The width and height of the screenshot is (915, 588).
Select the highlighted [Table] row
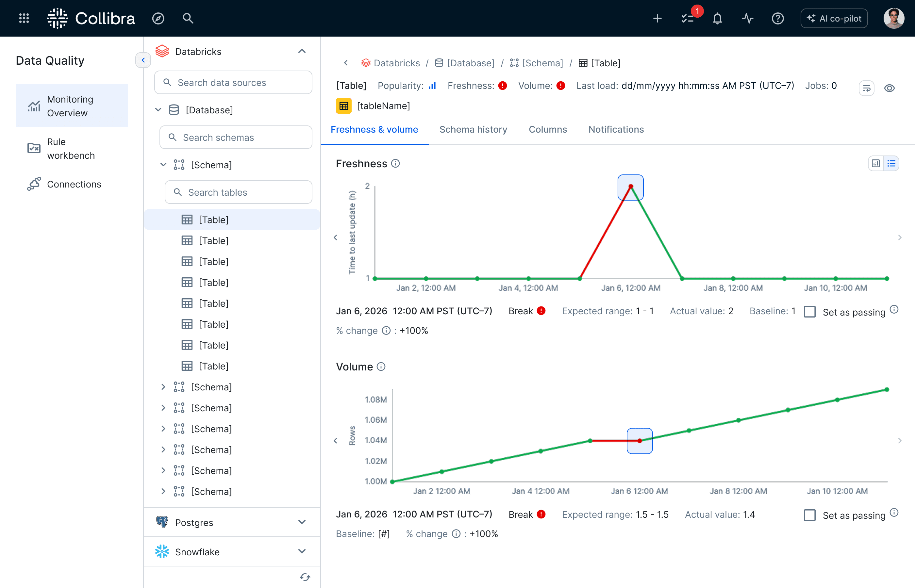point(232,220)
